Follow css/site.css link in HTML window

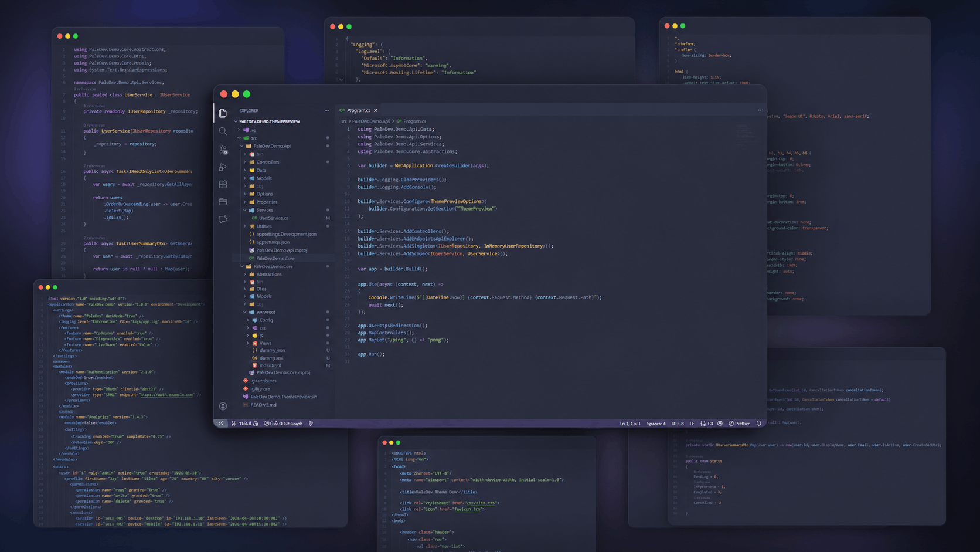coord(482,503)
